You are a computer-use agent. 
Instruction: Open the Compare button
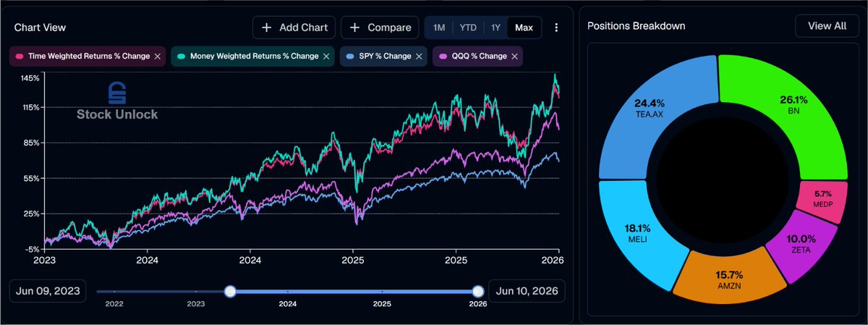(380, 28)
